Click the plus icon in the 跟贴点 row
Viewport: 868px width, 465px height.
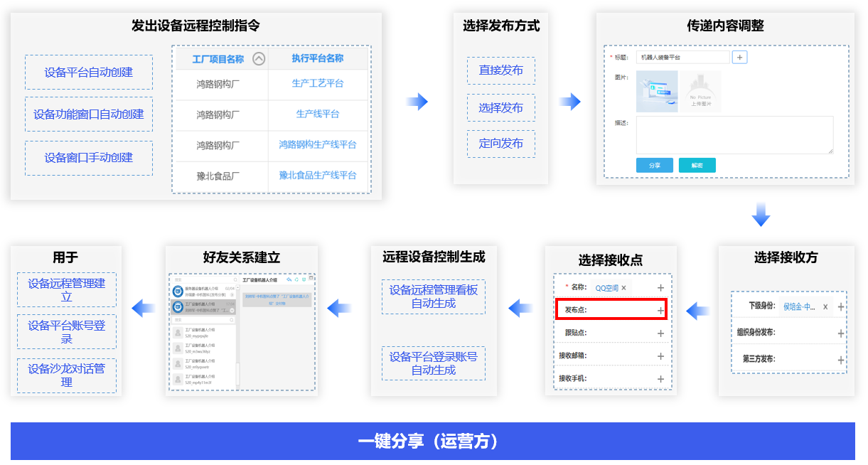(x=660, y=333)
